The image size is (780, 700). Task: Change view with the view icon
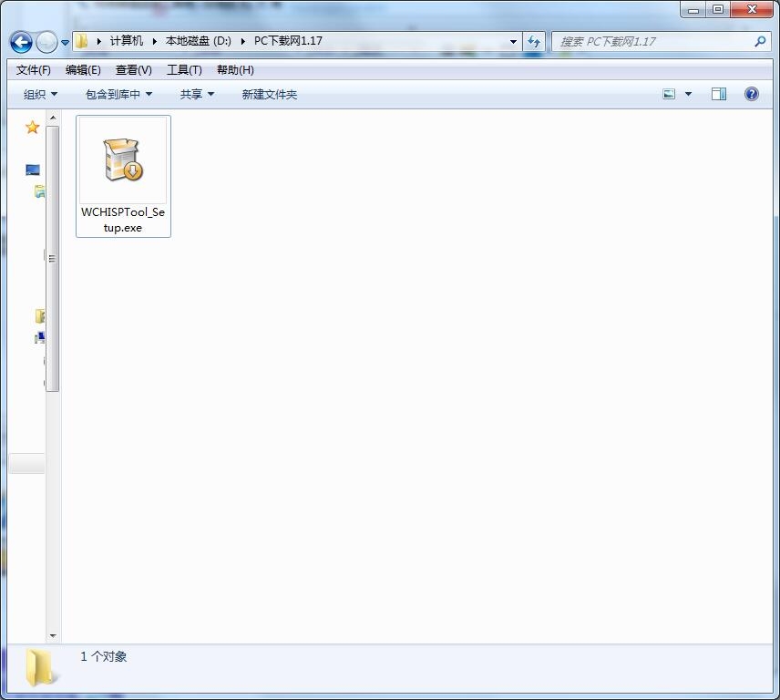click(x=669, y=94)
